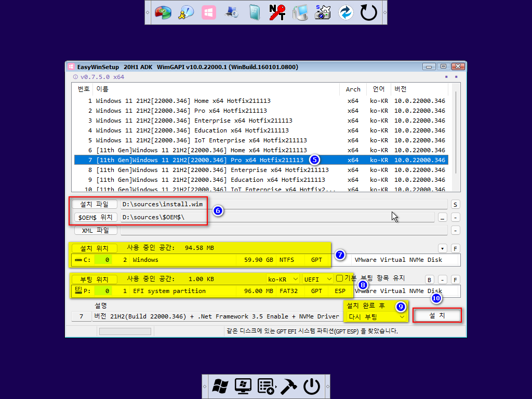This screenshot has height=399, width=532.
Task: Click the monitor with Windows logo icon
Action: click(243, 387)
